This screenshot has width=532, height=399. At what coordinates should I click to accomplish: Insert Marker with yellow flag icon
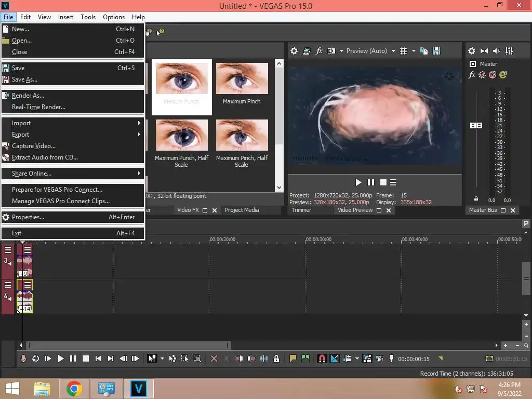293,358
